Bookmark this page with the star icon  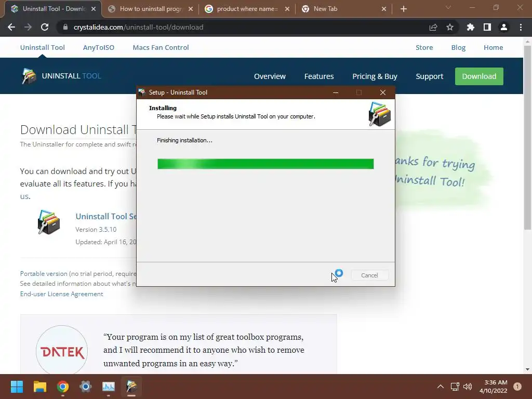(450, 27)
